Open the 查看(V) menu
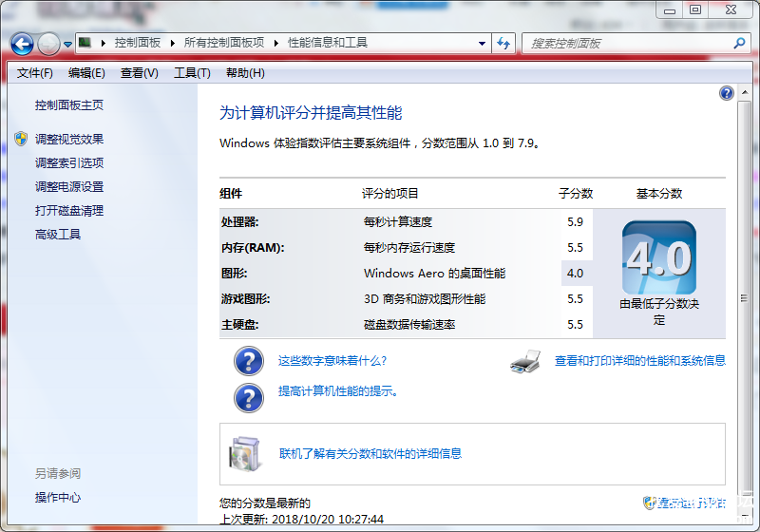Screen dimensions: 760x532 coord(139,73)
